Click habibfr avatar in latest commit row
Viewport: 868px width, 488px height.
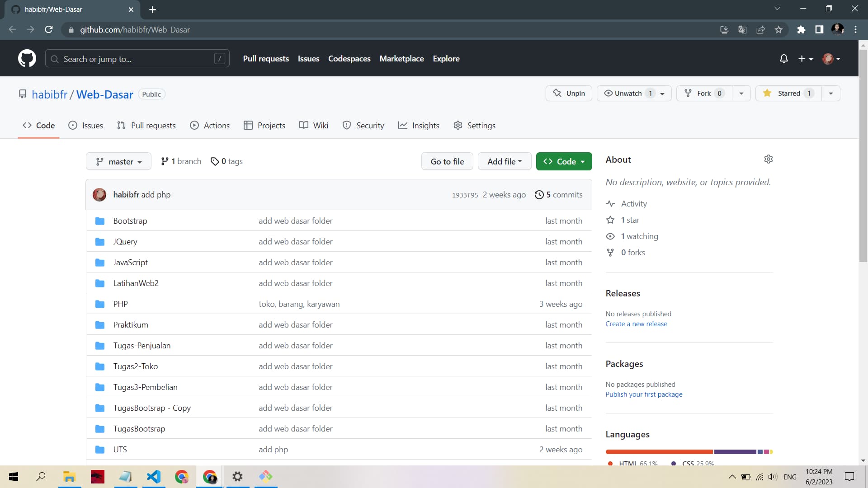point(99,195)
